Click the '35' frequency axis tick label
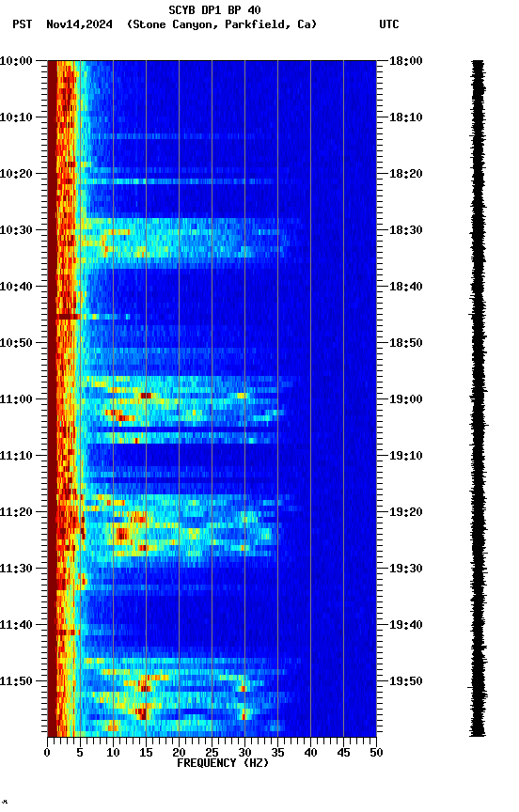Screen dimensions: 519x812 pos(277,753)
